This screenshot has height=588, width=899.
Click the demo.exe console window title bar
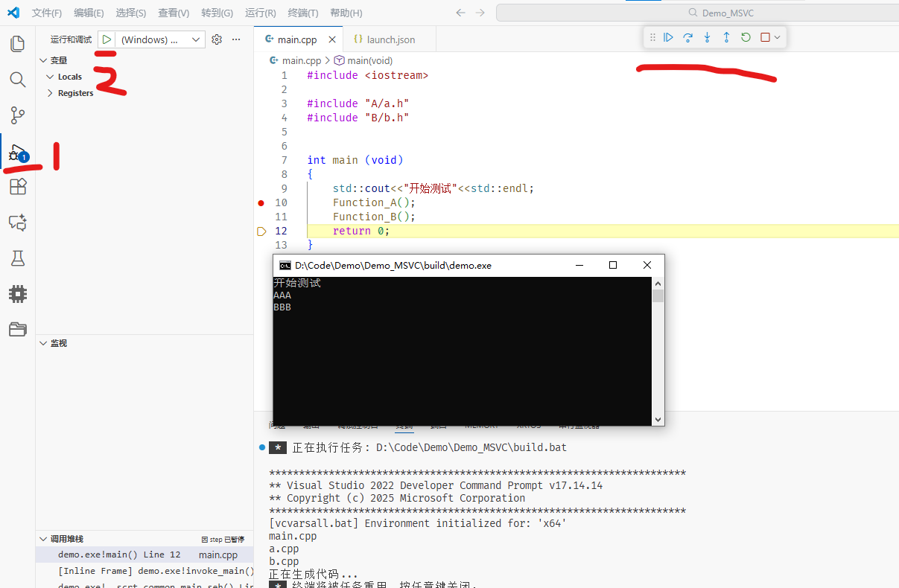tap(468, 265)
